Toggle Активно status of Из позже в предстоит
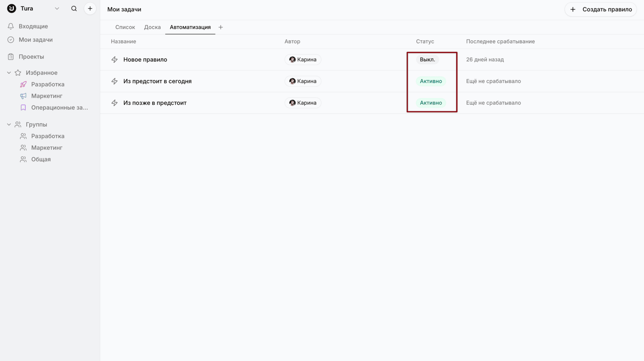This screenshot has width=644, height=361. tap(431, 103)
